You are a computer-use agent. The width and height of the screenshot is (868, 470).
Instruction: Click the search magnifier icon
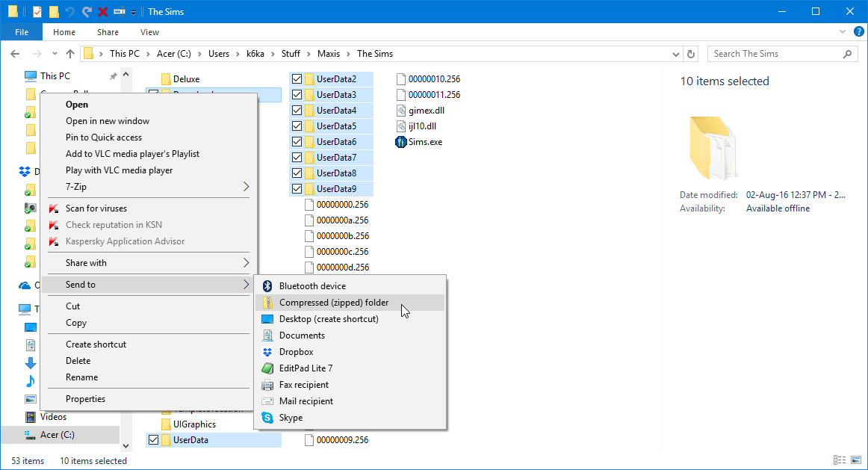tap(848, 54)
